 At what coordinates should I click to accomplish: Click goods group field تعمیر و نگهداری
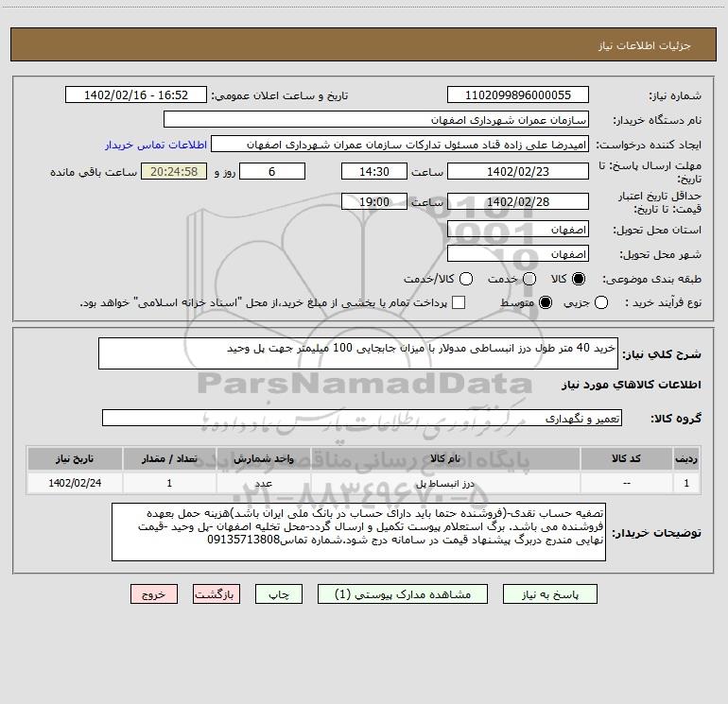tap(362, 418)
